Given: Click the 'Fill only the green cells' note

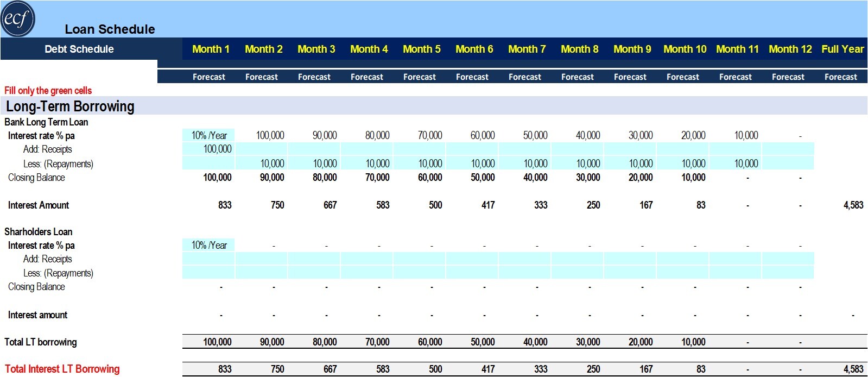Looking at the screenshot, I should [x=48, y=91].
